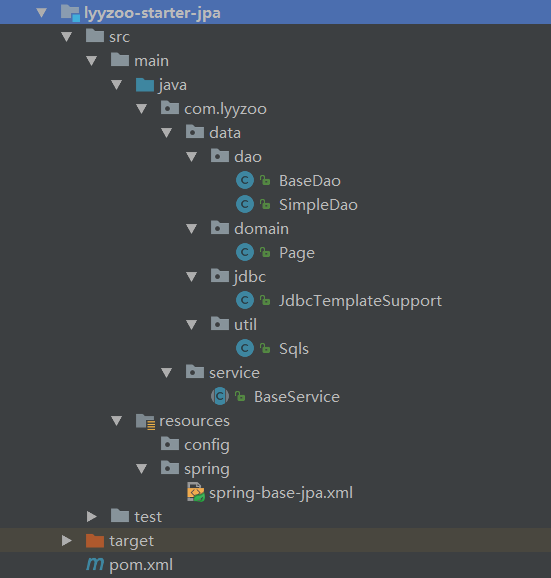This screenshot has height=578, width=551.
Task: Click the main folder icon
Action: coord(120,60)
